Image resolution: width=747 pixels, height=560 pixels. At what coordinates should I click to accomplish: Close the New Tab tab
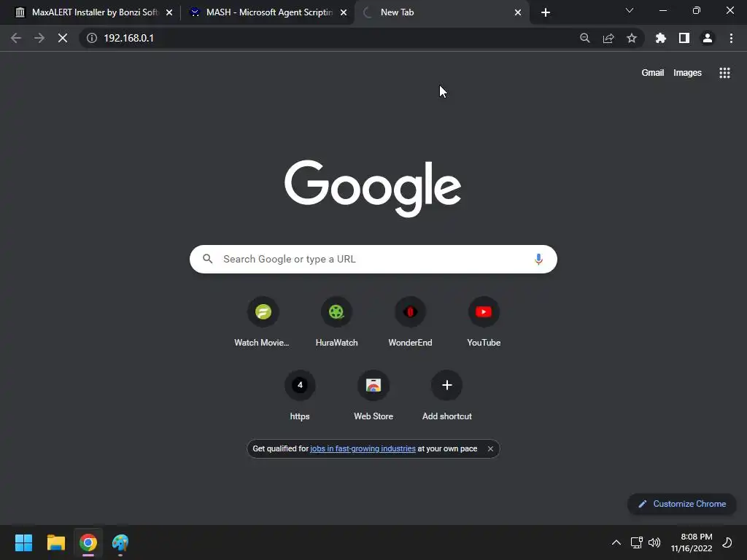[x=518, y=12]
